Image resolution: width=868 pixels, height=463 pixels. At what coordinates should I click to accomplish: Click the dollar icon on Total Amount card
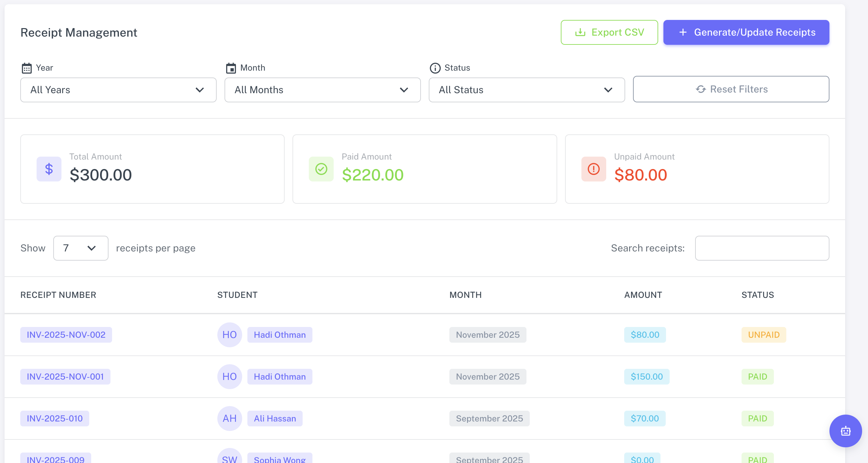[48, 169]
